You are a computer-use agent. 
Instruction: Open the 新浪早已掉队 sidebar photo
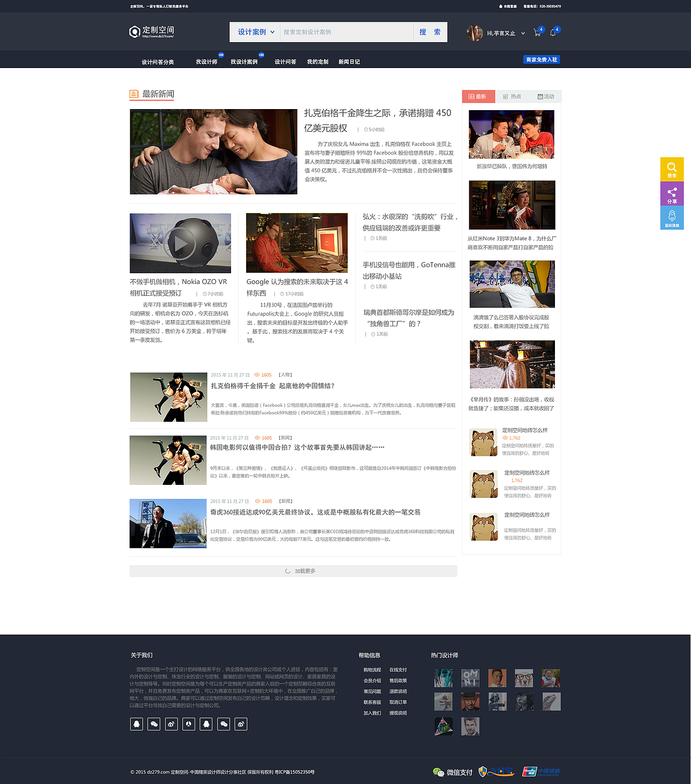click(512, 134)
